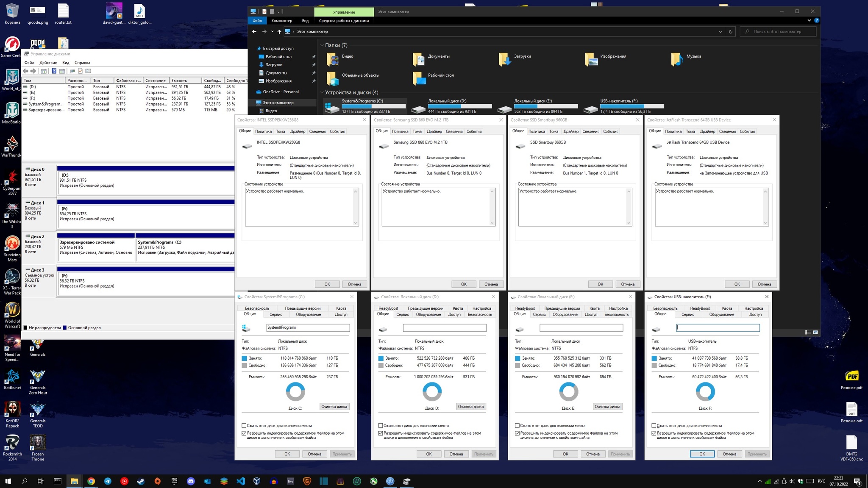Toggle content indexing checkbox in C: properties
Image resolution: width=868 pixels, height=488 pixels.
pyautogui.click(x=244, y=433)
